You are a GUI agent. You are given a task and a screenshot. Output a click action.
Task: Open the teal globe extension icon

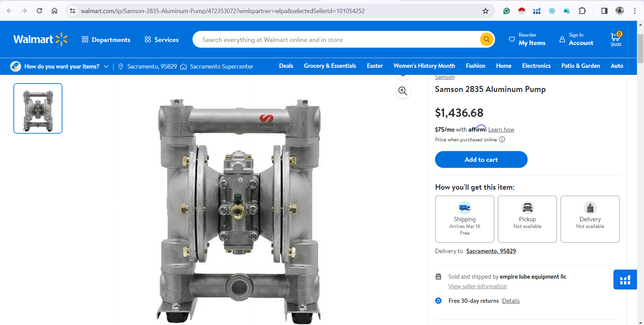[552, 11]
